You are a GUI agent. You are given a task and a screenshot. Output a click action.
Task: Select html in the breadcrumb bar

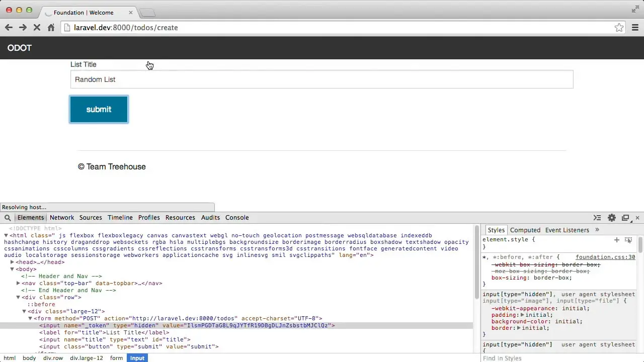pos(10,358)
